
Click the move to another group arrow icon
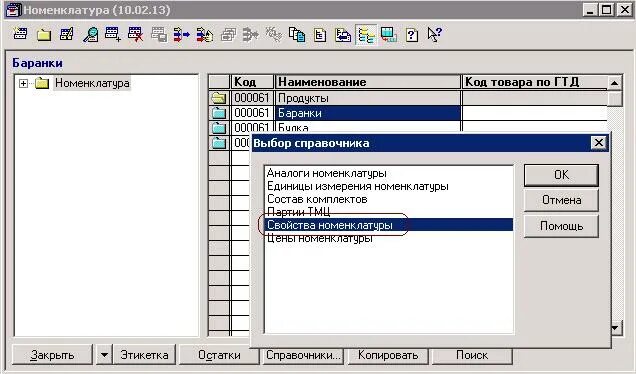tap(181, 34)
